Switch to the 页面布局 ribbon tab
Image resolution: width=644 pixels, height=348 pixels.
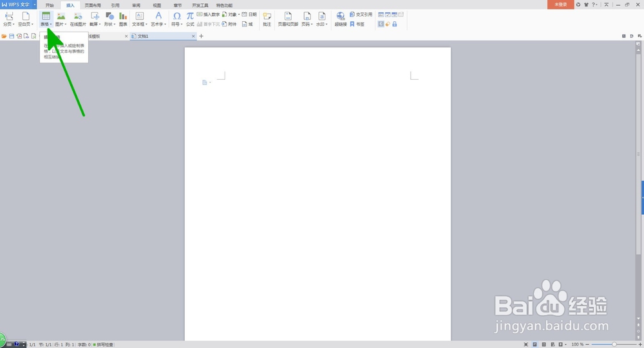[x=93, y=5]
